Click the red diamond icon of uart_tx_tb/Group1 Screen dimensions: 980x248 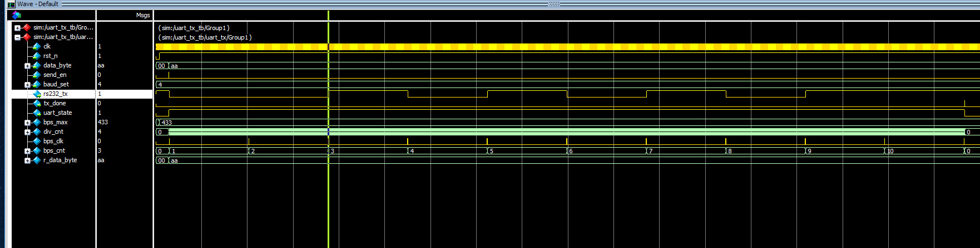tap(26, 27)
